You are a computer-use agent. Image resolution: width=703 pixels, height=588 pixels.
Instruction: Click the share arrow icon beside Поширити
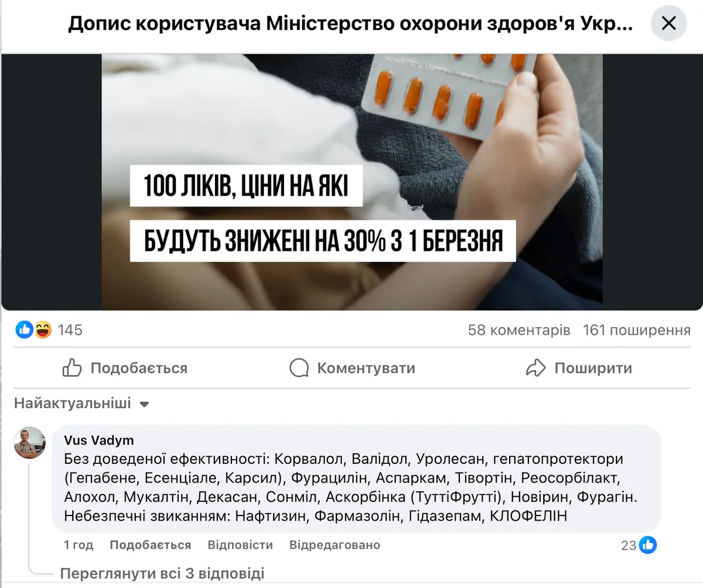click(x=535, y=368)
